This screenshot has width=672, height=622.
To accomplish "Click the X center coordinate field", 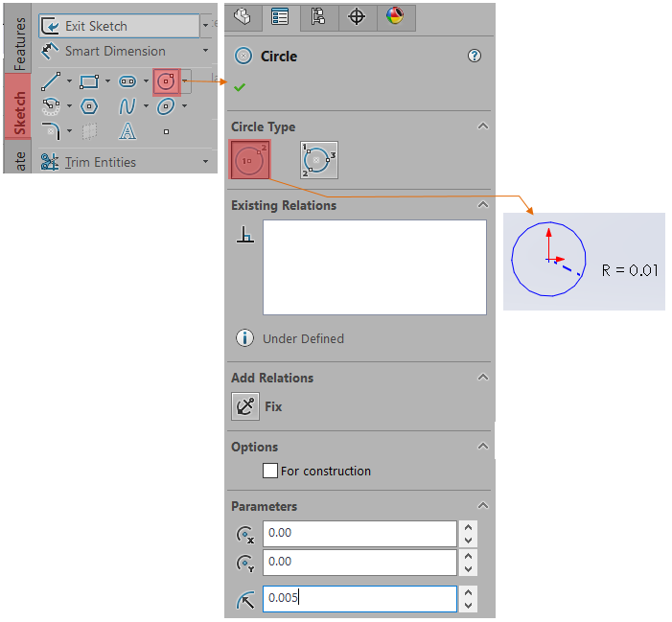I will (360, 533).
